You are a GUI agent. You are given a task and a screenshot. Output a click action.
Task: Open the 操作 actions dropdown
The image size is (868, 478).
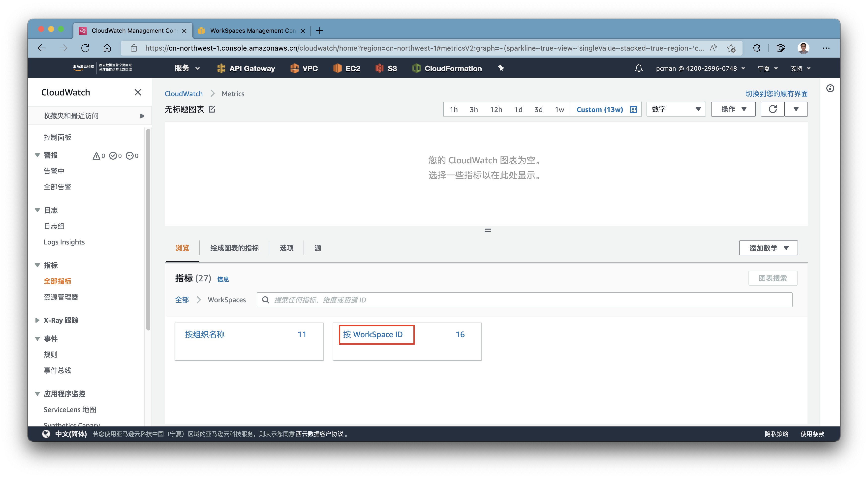coord(733,109)
